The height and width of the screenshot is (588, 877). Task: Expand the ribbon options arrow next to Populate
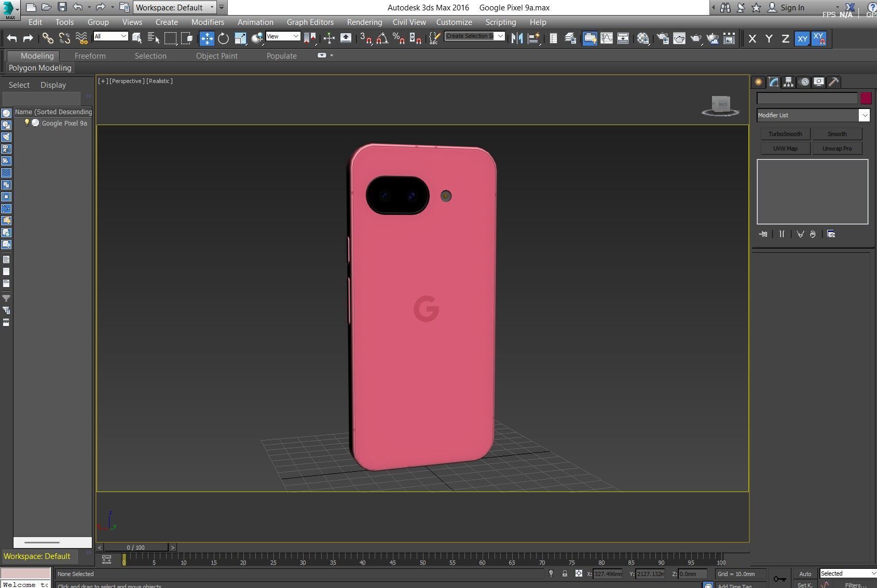(332, 56)
